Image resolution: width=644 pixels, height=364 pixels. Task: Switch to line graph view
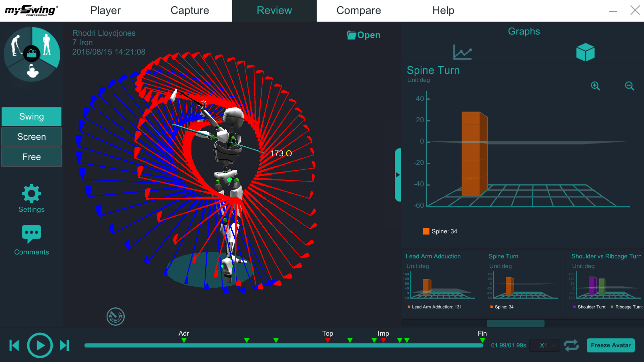(x=462, y=52)
